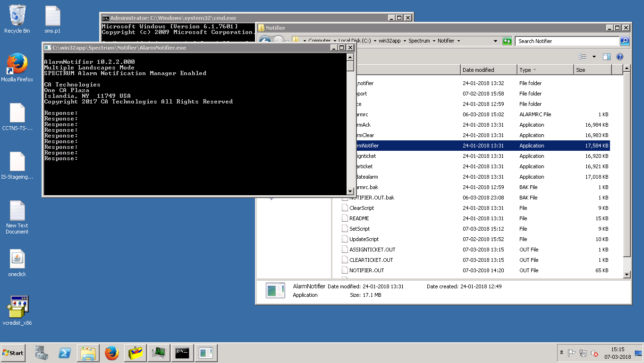
Task: Click the Show Desktop tray icon
Action: pyautogui.click(x=639, y=353)
